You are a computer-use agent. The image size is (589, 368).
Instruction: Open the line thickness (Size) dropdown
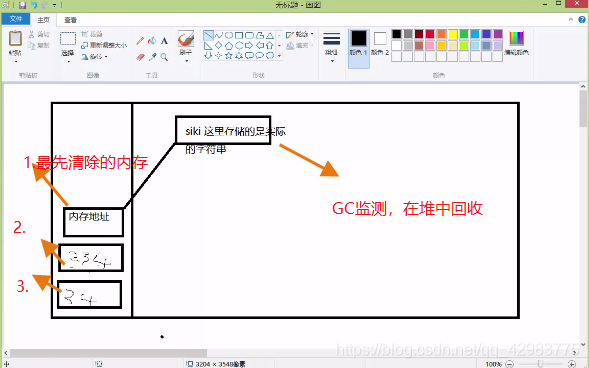pos(332,48)
